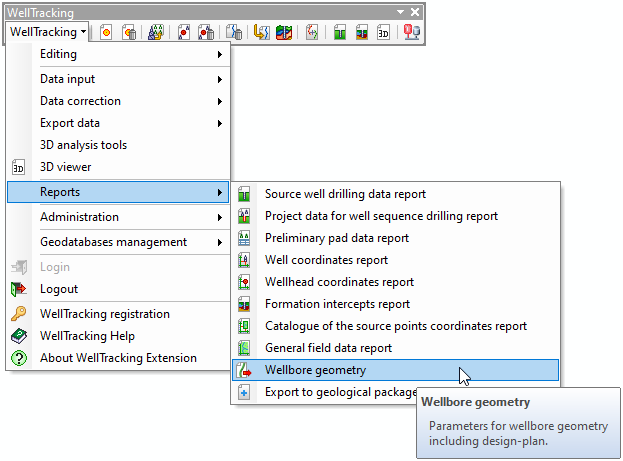Open Well coordinates report

click(x=396, y=260)
